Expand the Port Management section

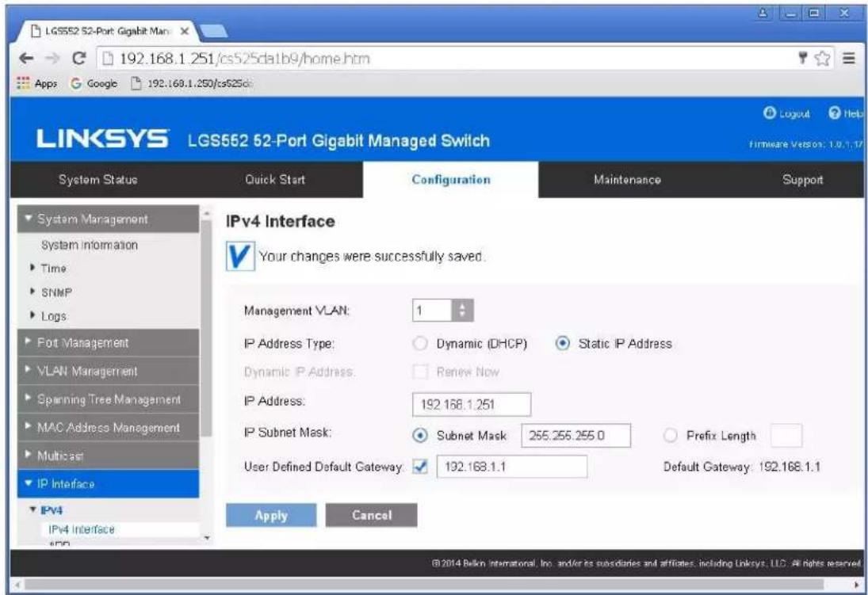pyautogui.click(x=108, y=342)
